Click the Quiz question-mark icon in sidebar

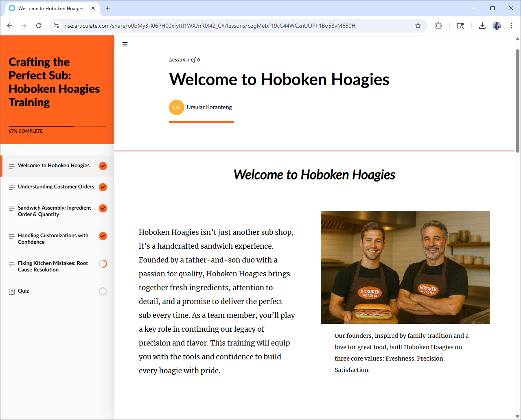[12, 291]
